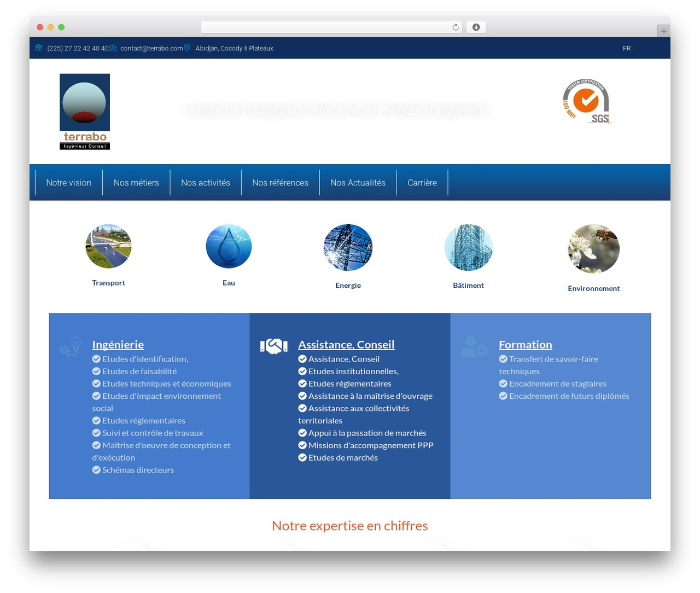The image size is (700, 593).
Task: Open the Notre vision menu
Action: click(69, 183)
